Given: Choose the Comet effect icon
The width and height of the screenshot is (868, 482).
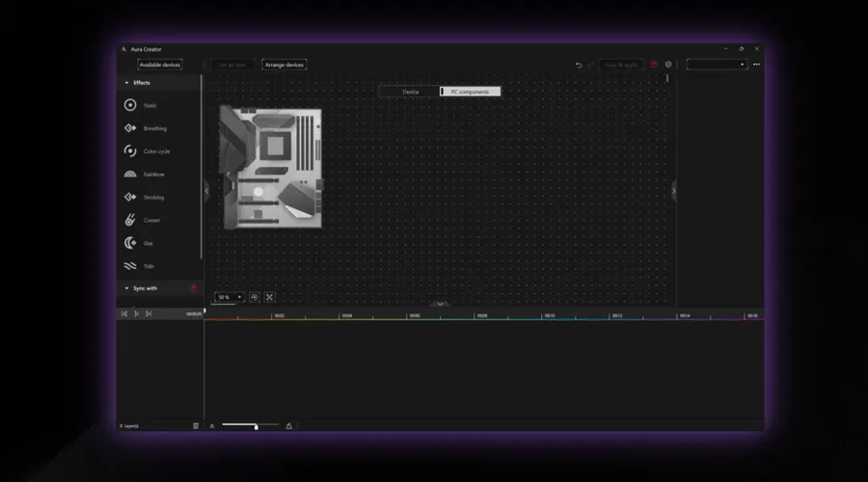Looking at the screenshot, I should click(x=130, y=220).
